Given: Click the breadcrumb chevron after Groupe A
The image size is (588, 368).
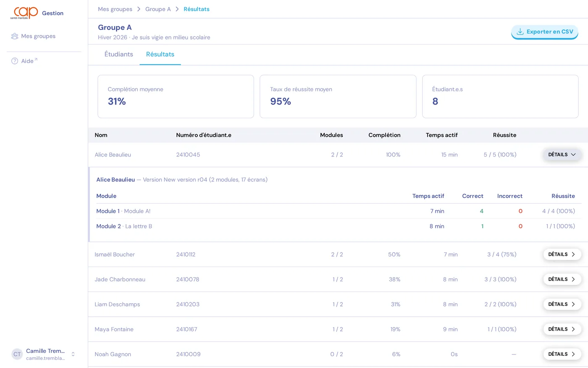Looking at the screenshot, I should click(177, 9).
